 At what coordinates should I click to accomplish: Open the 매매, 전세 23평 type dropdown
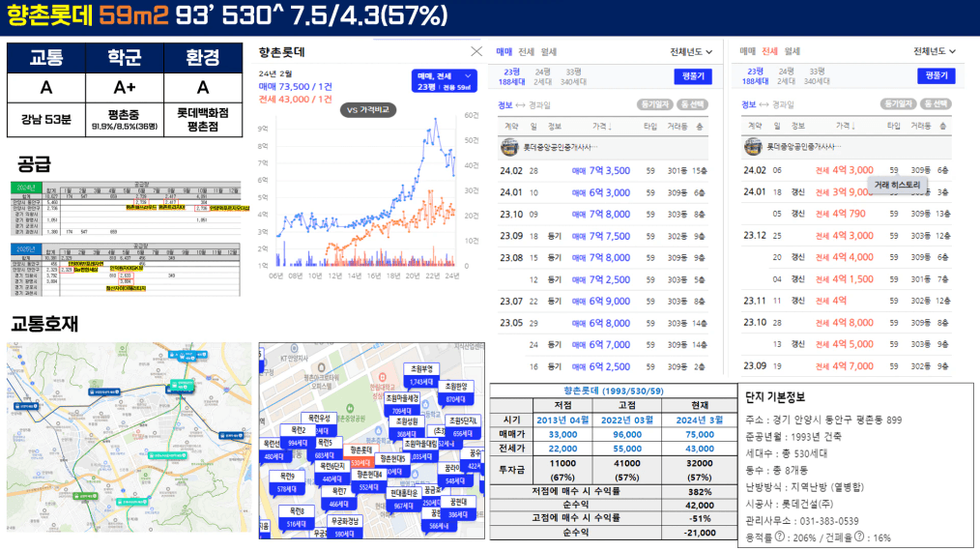tap(445, 81)
